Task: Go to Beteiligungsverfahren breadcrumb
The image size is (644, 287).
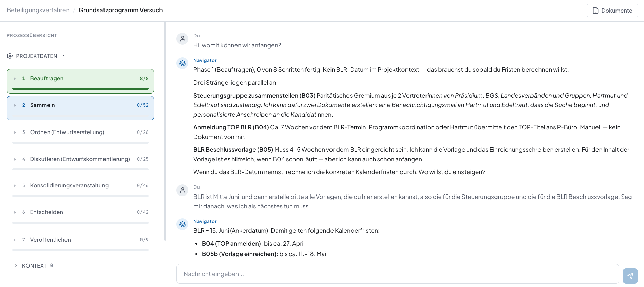Action: point(38,10)
